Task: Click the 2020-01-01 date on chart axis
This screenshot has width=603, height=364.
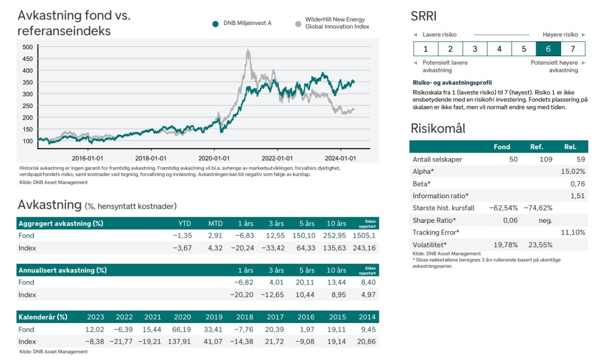Action: click(214, 158)
